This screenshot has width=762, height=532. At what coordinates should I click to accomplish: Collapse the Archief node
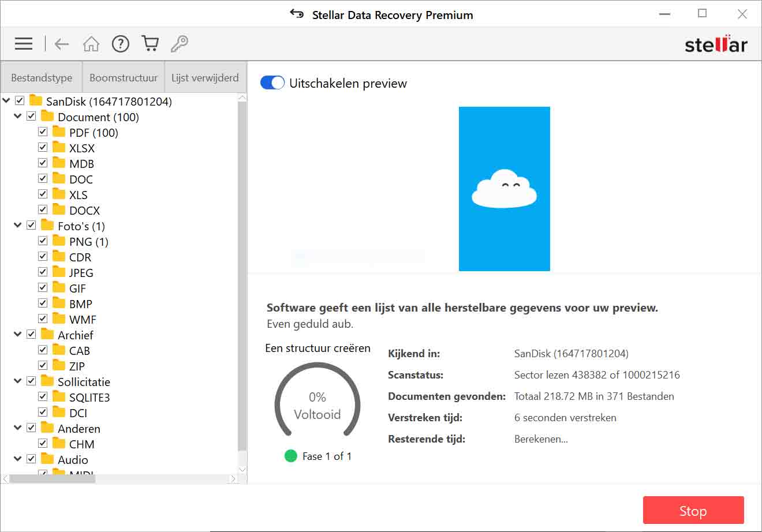point(18,335)
